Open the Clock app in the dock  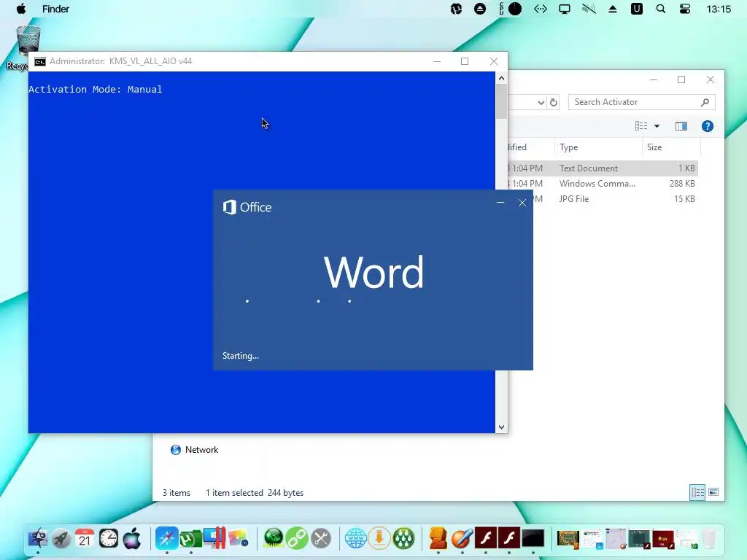tap(109, 539)
